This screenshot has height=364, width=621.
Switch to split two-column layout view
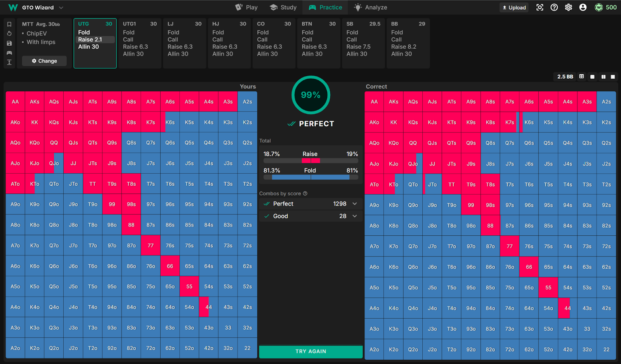(x=603, y=77)
